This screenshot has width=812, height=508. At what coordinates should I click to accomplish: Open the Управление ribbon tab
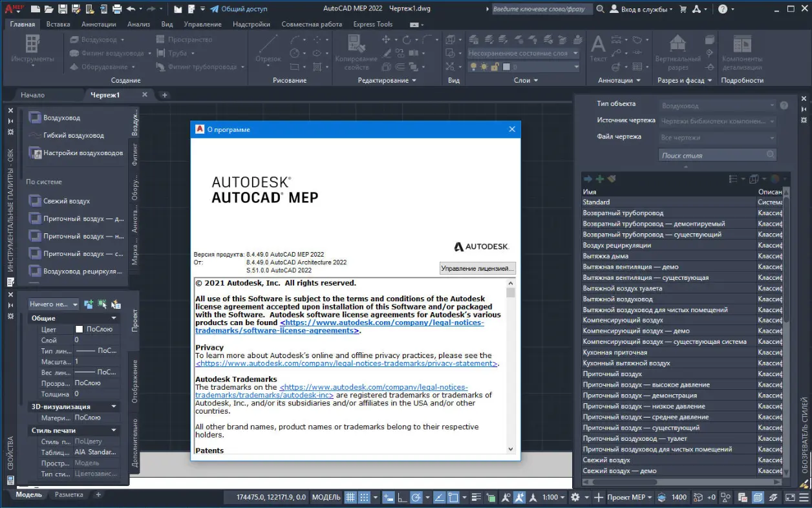pyautogui.click(x=202, y=24)
